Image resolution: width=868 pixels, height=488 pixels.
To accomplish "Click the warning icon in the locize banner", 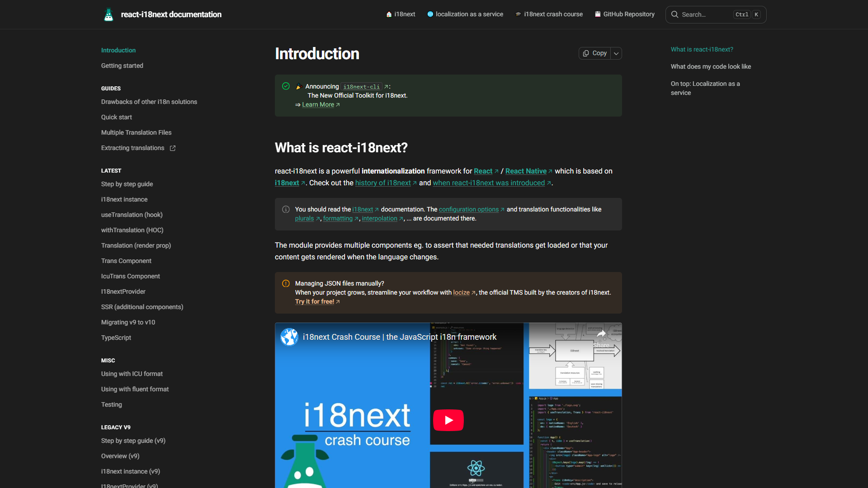I will pos(286,283).
